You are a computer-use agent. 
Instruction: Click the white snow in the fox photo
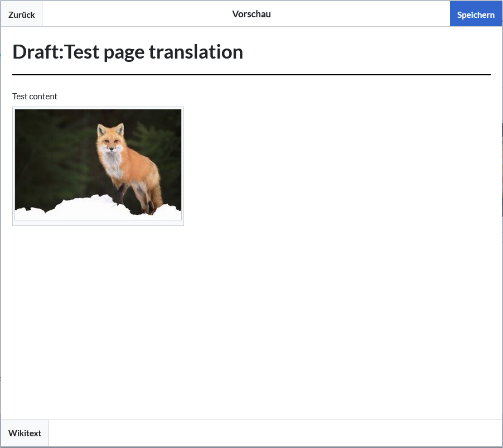point(84,209)
